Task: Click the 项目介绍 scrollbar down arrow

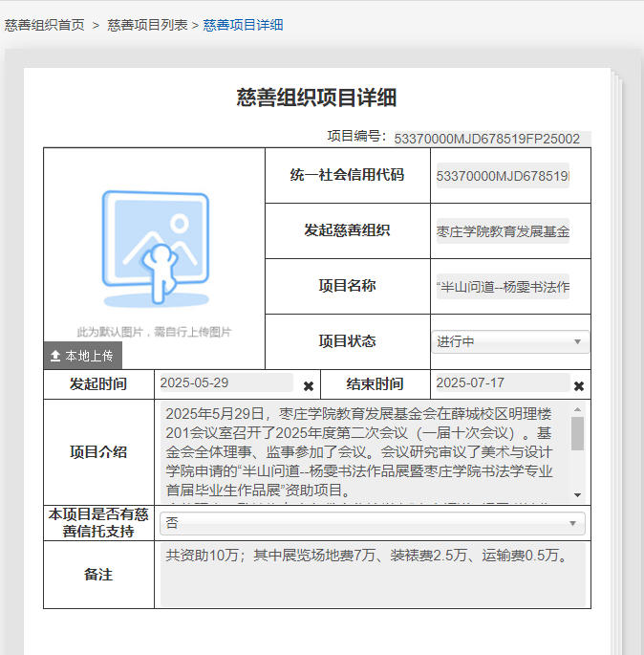Action: pos(578,495)
